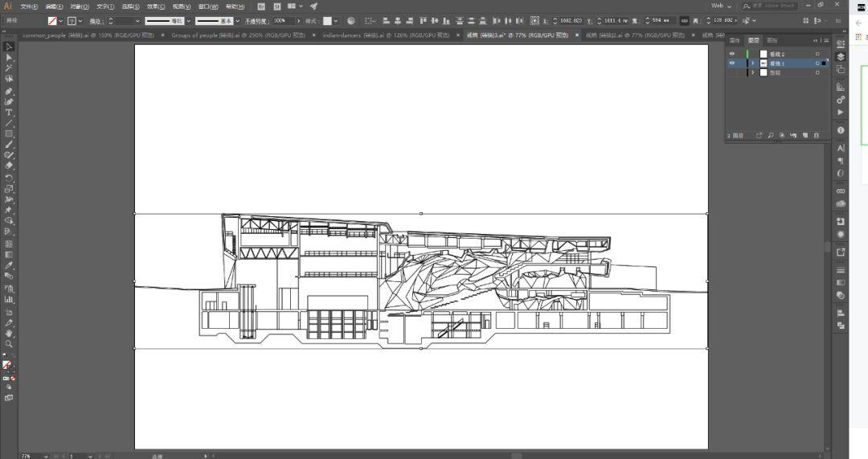Expand the bottom layer's contents arrow

pyautogui.click(x=752, y=72)
